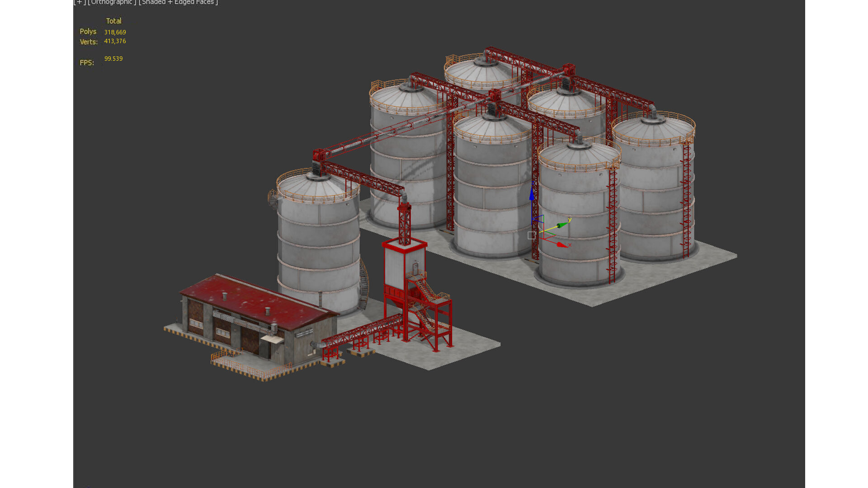Click the blue Z-axis gizmo arrow
868x488 pixels.
(532, 193)
